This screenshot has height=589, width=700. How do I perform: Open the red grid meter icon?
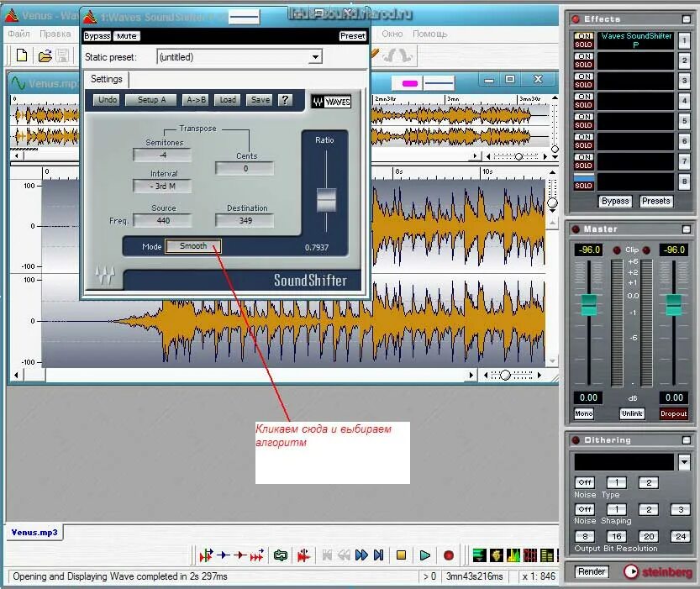click(530, 555)
